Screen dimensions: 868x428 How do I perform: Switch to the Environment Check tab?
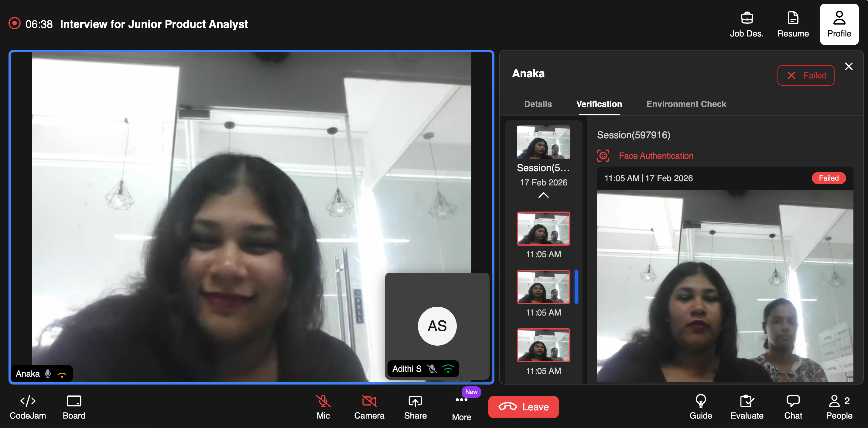coord(686,104)
